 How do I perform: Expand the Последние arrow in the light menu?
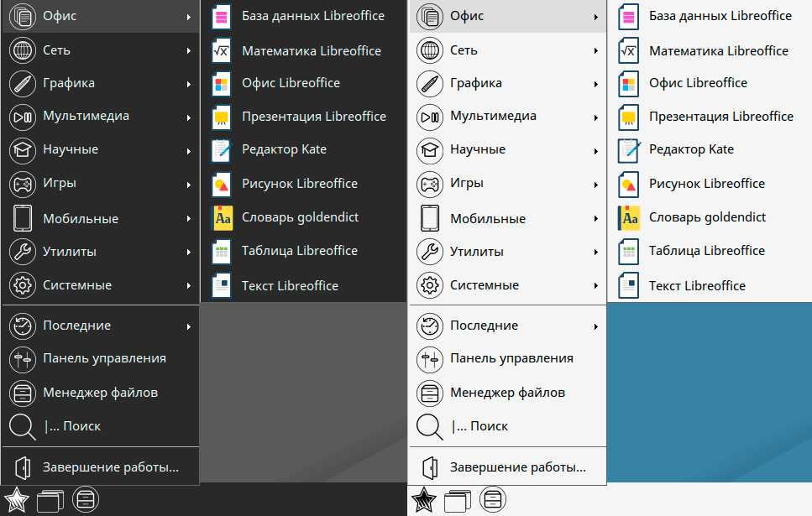[596, 326]
